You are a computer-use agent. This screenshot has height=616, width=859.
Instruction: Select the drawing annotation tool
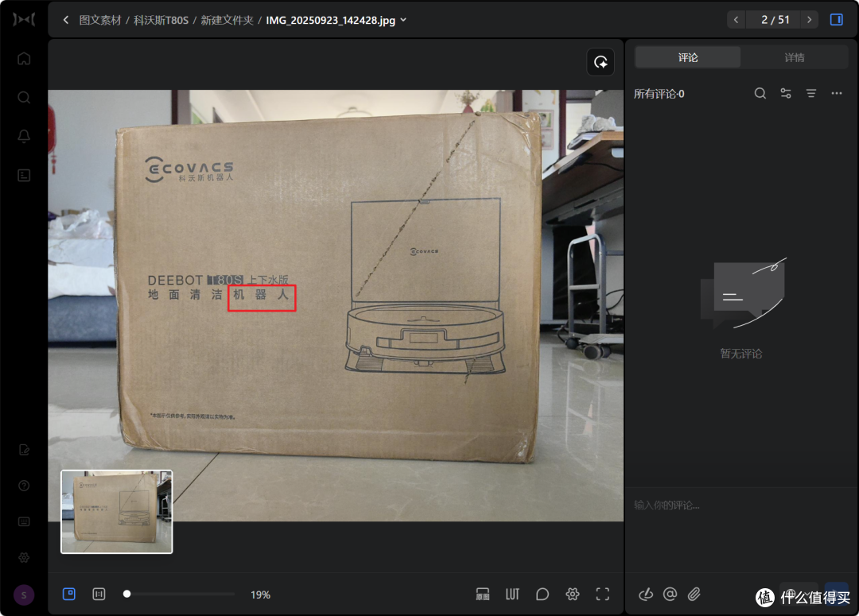pyautogui.click(x=646, y=594)
